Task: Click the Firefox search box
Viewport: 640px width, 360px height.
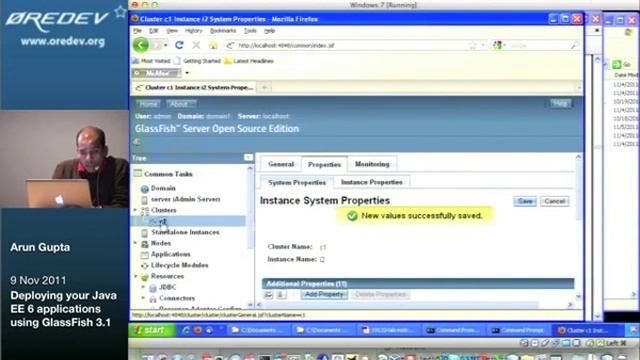Action: click(536, 45)
